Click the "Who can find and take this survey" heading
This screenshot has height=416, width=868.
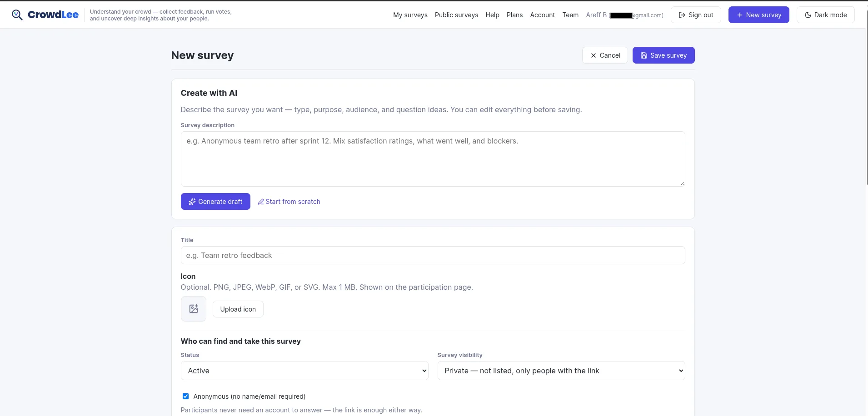[241, 341]
